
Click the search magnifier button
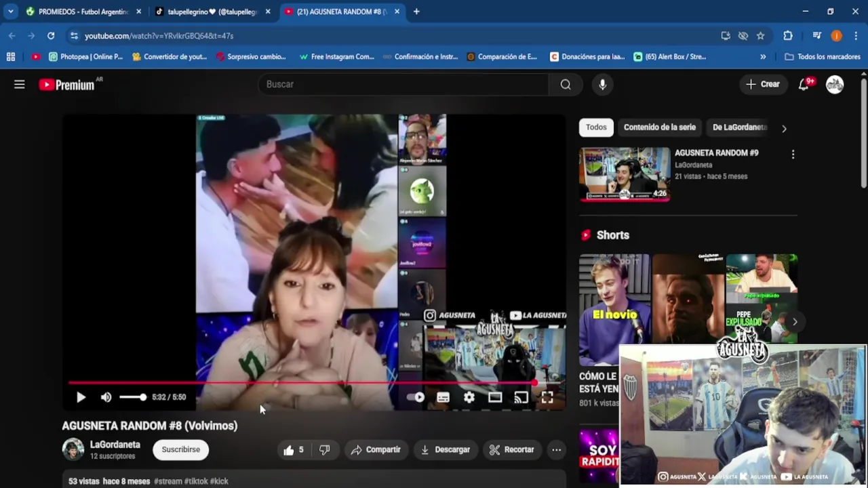pos(566,84)
